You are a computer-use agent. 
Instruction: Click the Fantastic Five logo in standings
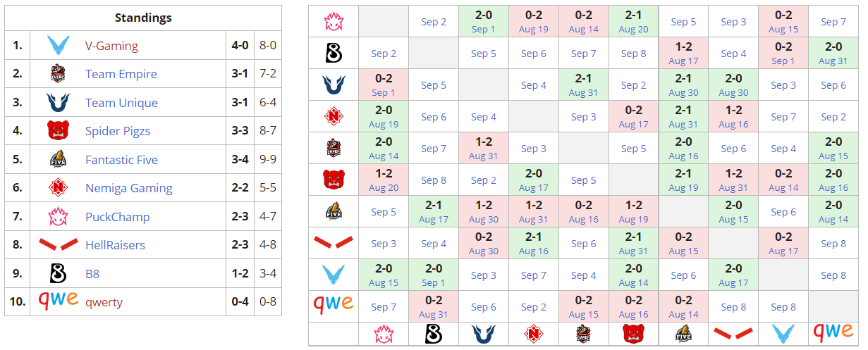(x=58, y=160)
